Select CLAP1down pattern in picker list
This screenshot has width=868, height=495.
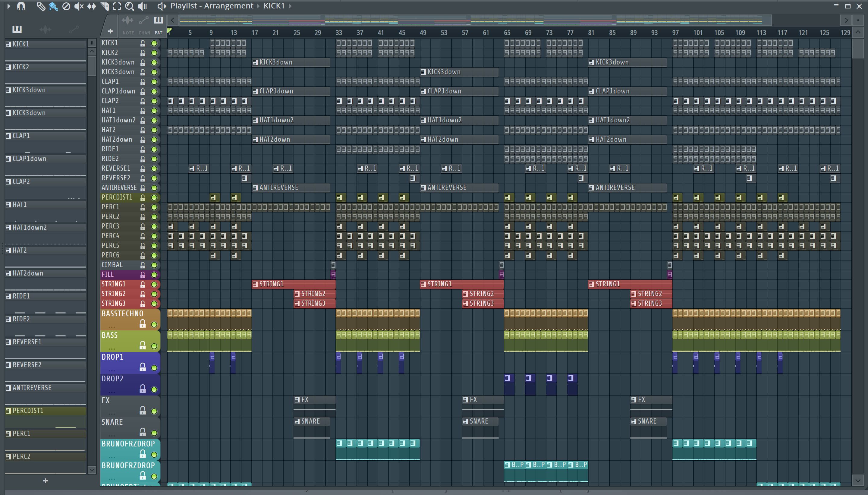45,159
